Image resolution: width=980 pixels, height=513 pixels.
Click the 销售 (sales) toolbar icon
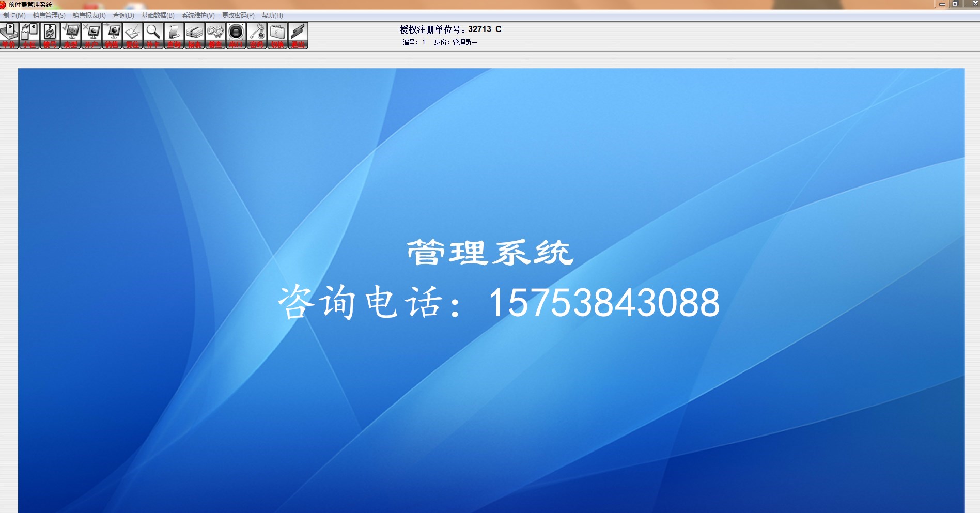pos(112,34)
